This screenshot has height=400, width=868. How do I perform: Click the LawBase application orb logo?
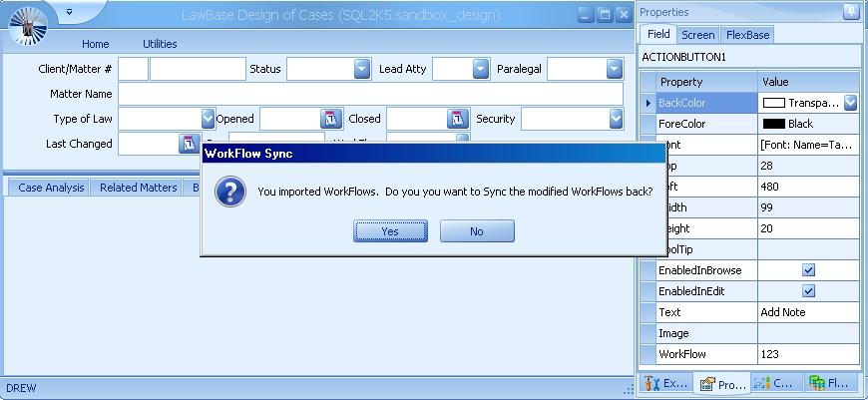coord(28,25)
